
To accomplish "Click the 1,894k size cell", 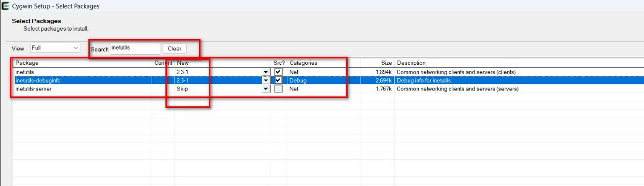I will point(383,72).
